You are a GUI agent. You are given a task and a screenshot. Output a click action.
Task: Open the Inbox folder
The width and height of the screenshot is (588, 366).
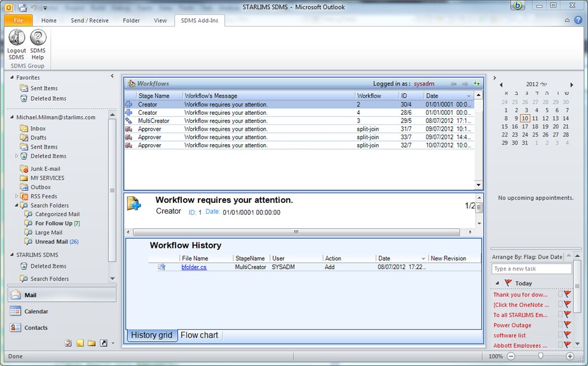38,128
